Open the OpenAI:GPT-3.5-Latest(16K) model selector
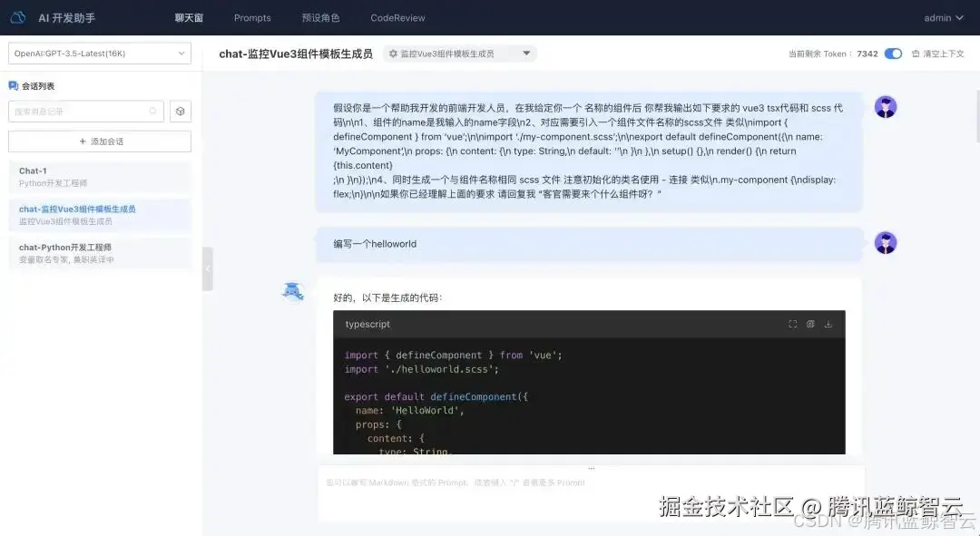The width and height of the screenshot is (980, 536). coord(100,53)
